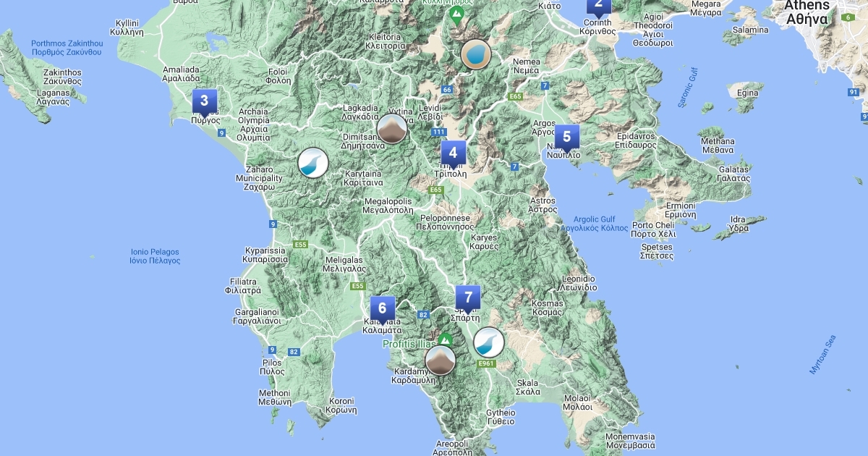Click the green Profitis Ilias peak icon

[445, 339]
